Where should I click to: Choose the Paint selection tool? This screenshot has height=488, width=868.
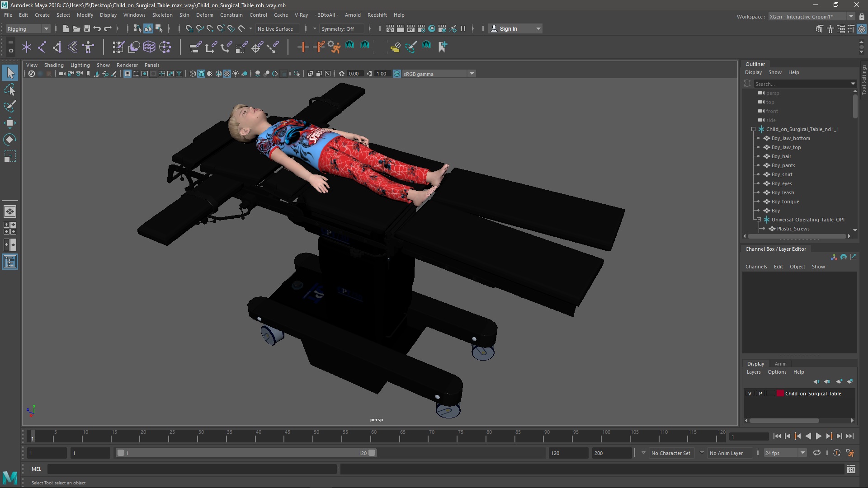click(10, 107)
